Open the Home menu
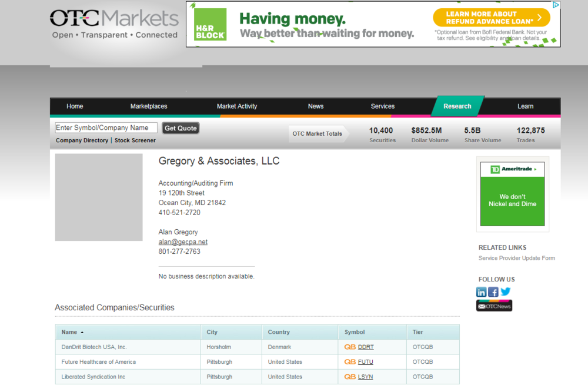The image size is (588, 389). tap(75, 106)
